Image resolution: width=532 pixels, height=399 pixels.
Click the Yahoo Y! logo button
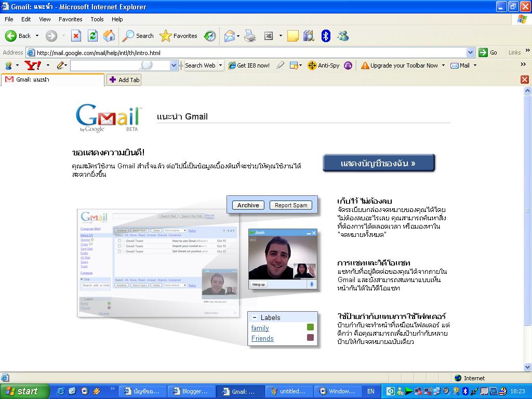[x=33, y=65]
